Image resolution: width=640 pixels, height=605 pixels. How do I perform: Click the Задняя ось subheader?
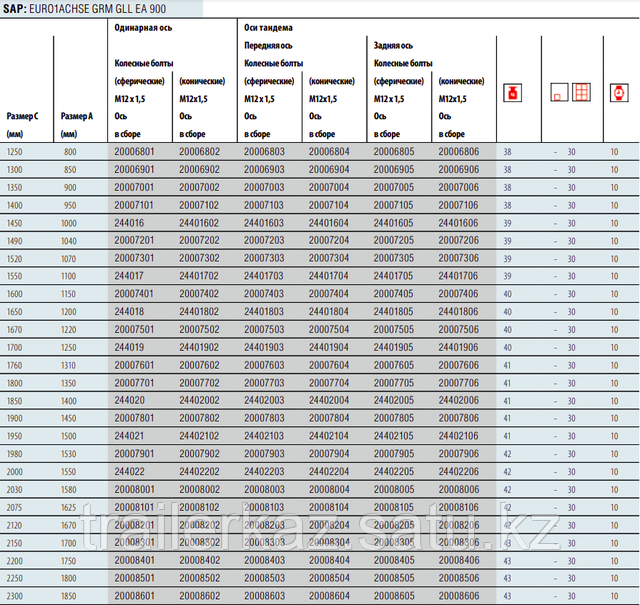(393, 46)
